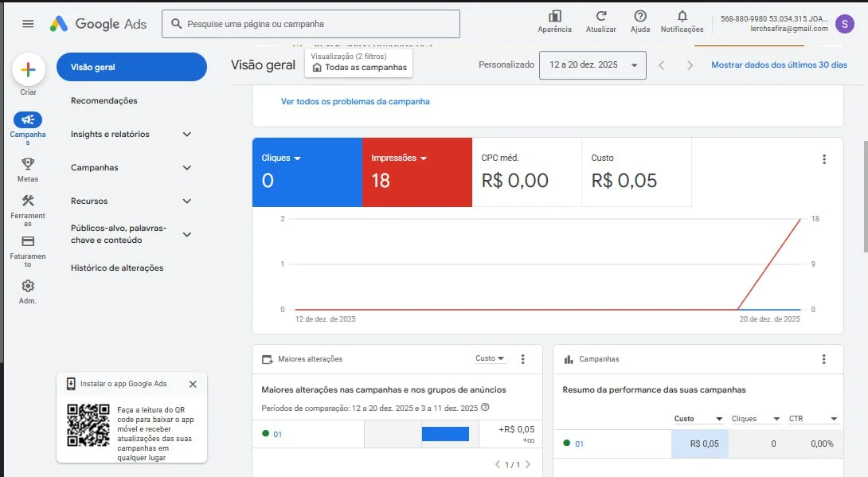Click the Criar plus button
Image resolution: width=868 pixels, height=477 pixels.
click(28, 70)
